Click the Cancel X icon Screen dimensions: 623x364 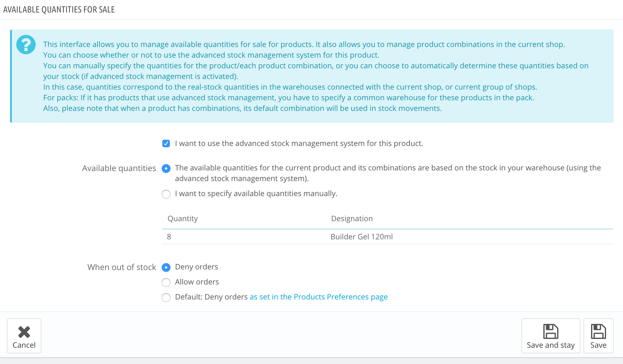tap(24, 332)
